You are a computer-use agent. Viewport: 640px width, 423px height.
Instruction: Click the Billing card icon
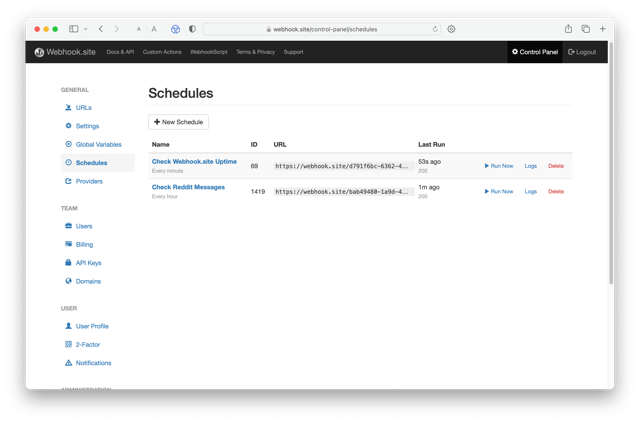[x=68, y=244]
